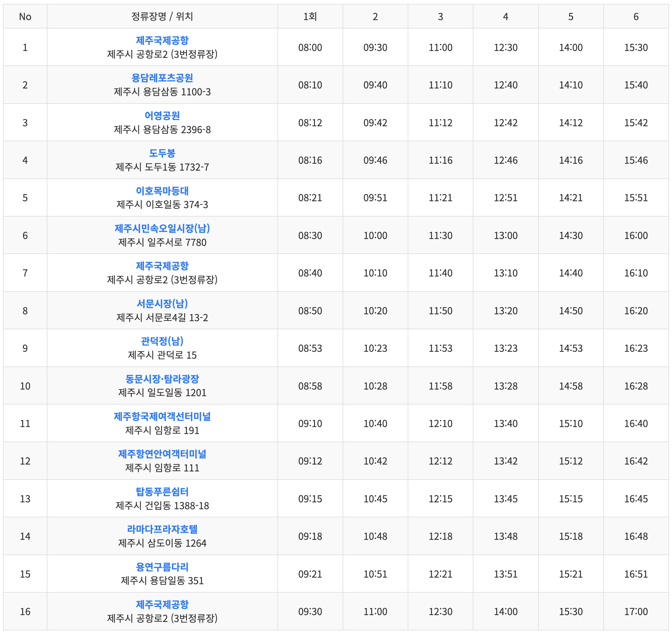Viewport: 672px width, 634px height.
Task: Click 제주국제공항 link in row 7
Action: (x=162, y=266)
